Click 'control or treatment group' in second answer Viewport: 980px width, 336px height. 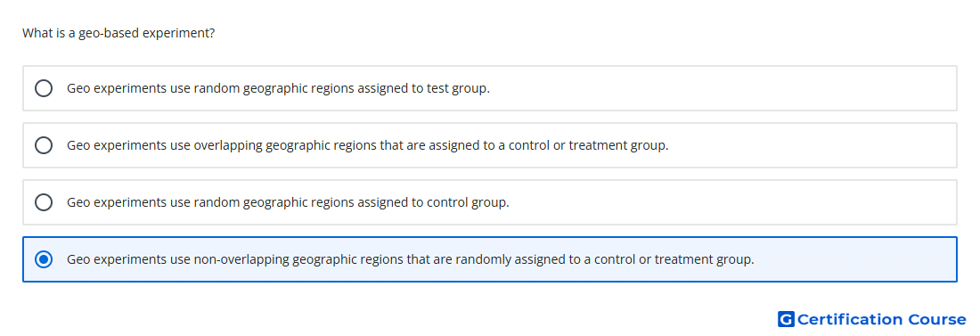point(588,145)
